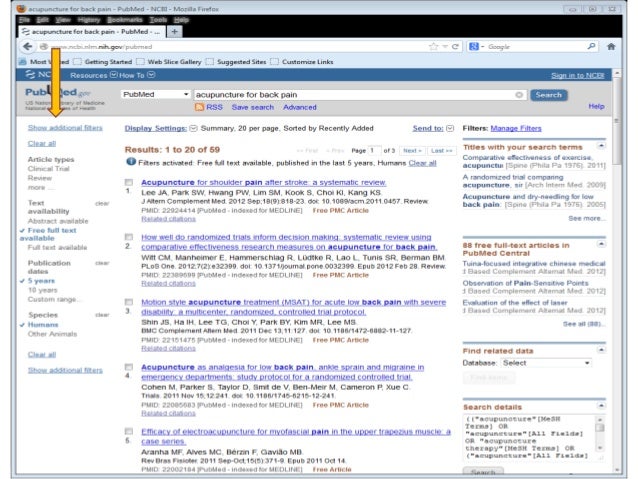Click Manage Filters link
Viewport: 638px width, 479px height.
[x=516, y=129]
